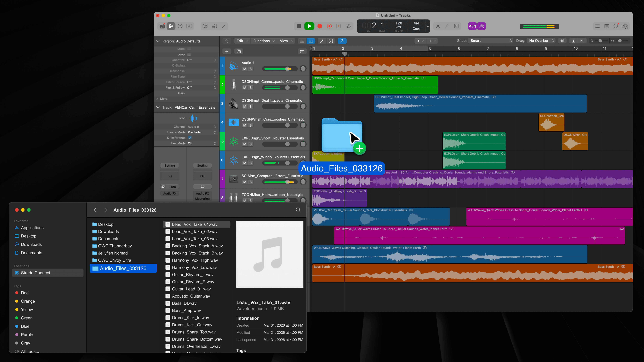
Task: Click the add new track plus button
Action: click(227, 51)
